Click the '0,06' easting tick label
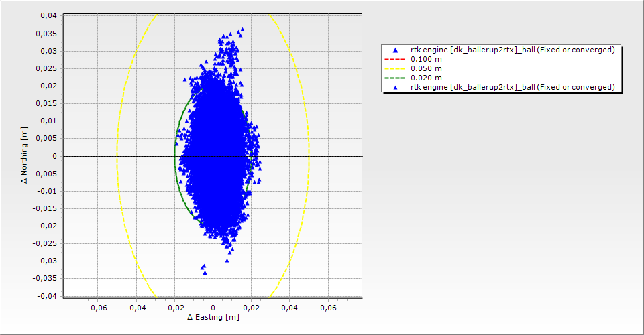The width and height of the screenshot is (644, 335). [328, 308]
